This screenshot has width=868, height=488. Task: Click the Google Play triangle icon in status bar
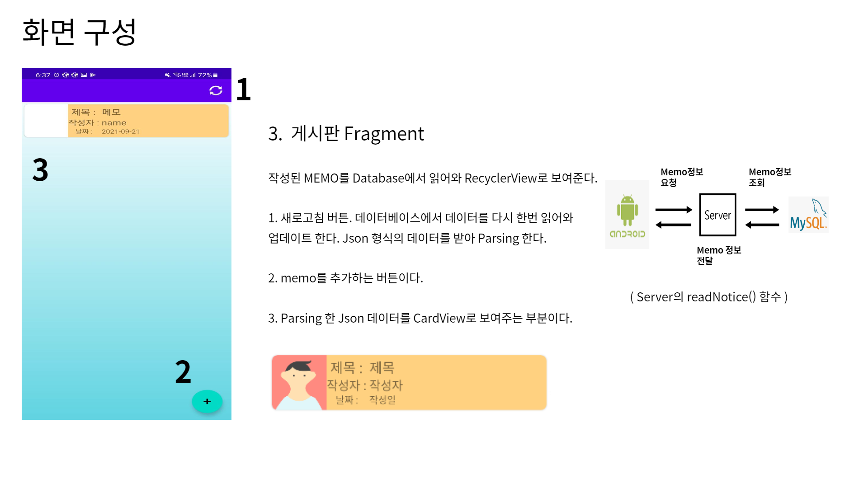(x=93, y=75)
